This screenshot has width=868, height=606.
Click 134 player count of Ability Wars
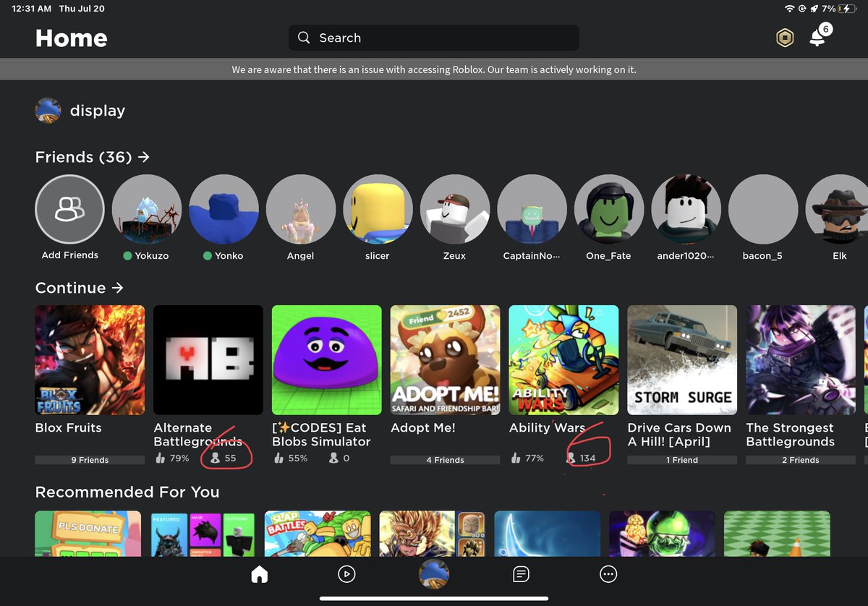(582, 458)
